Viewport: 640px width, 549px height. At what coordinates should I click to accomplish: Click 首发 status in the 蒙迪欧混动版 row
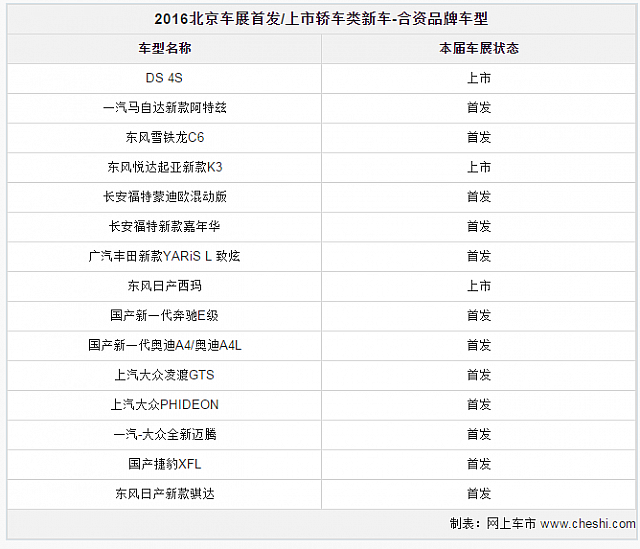pyautogui.click(x=479, y=197)
